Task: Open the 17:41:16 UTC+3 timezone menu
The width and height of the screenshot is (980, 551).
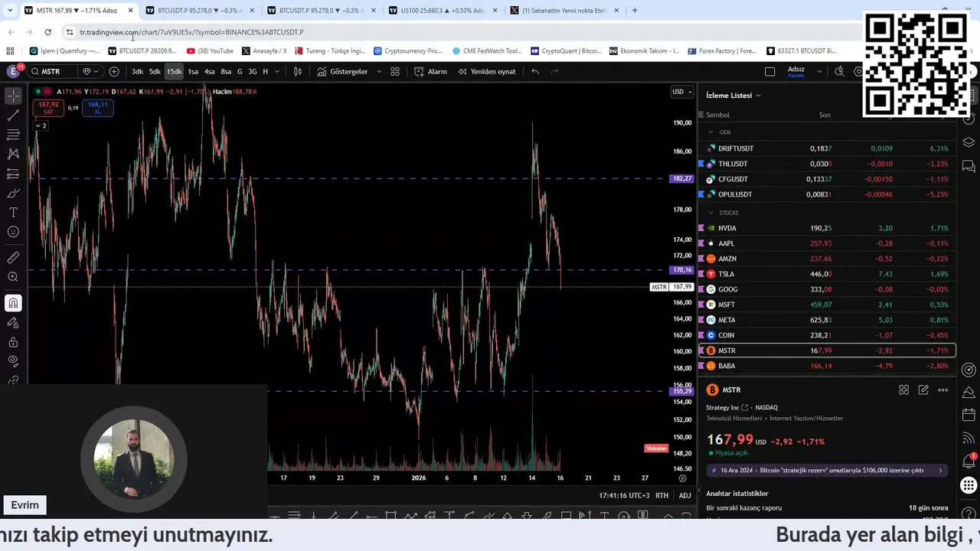Action: point(623,496)
